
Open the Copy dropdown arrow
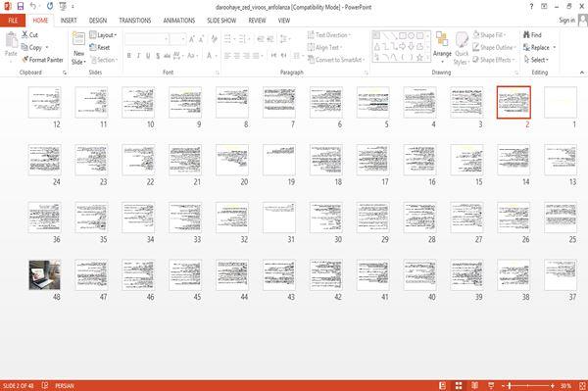coord(47,48)
